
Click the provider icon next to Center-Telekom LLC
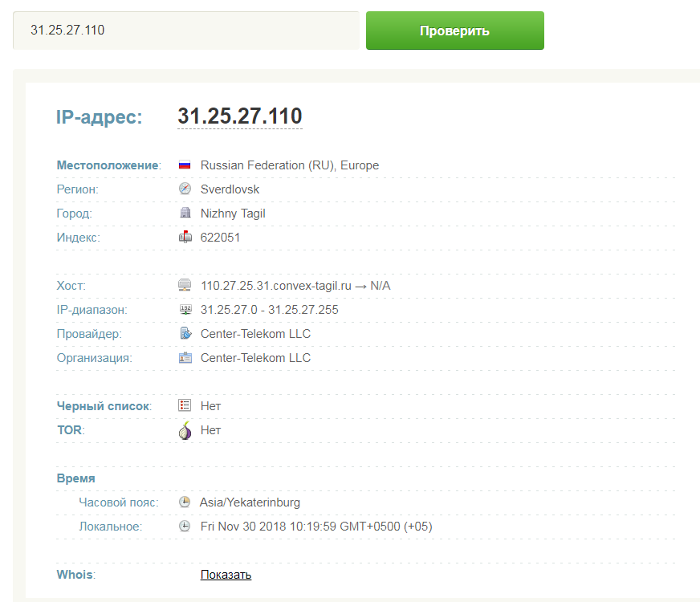(185, 334)
